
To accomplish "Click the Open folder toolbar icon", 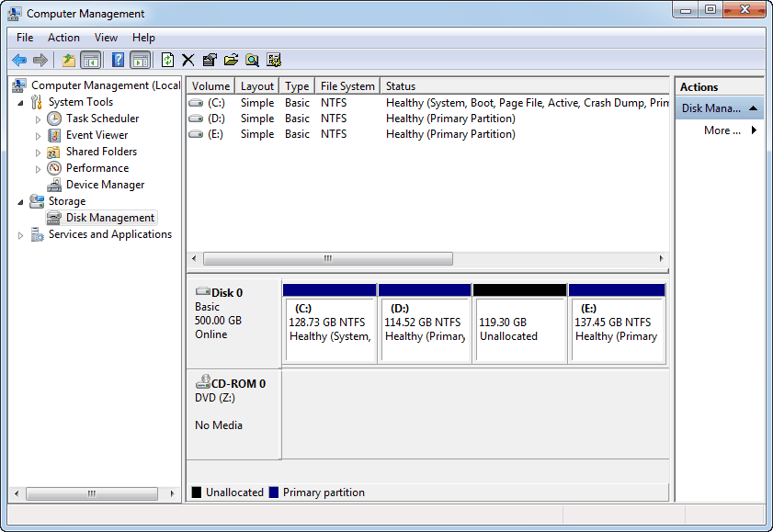I will click(231, 60).
